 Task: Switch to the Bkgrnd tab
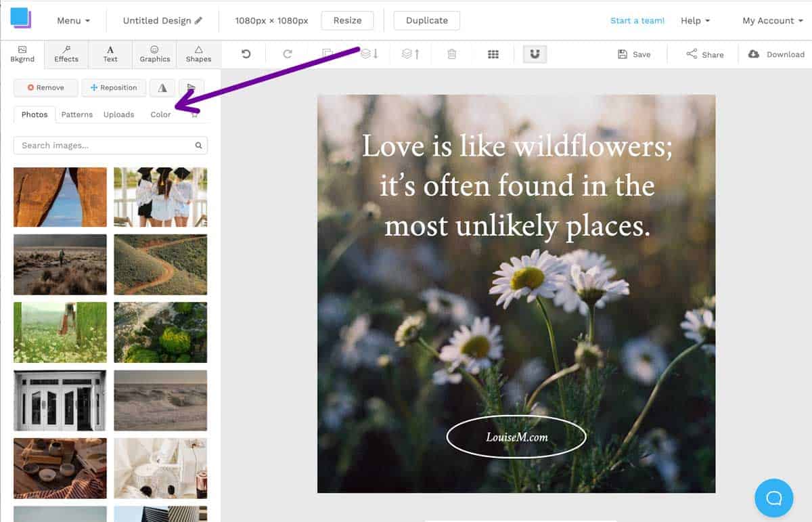point(22,54)
